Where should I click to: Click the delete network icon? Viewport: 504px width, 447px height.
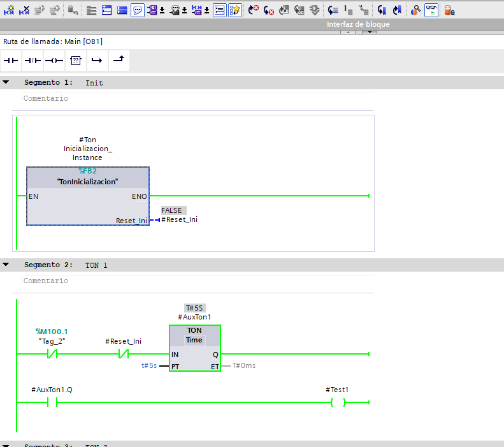24,10
